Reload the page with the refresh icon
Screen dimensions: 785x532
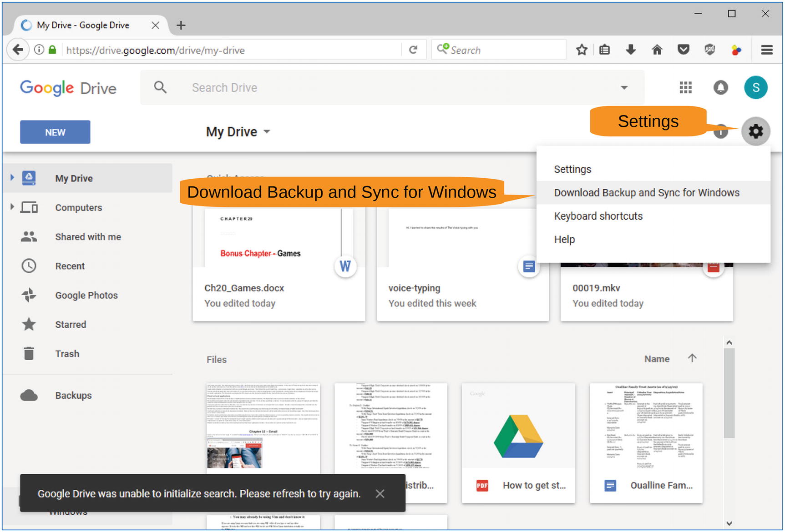click(413, 50)
